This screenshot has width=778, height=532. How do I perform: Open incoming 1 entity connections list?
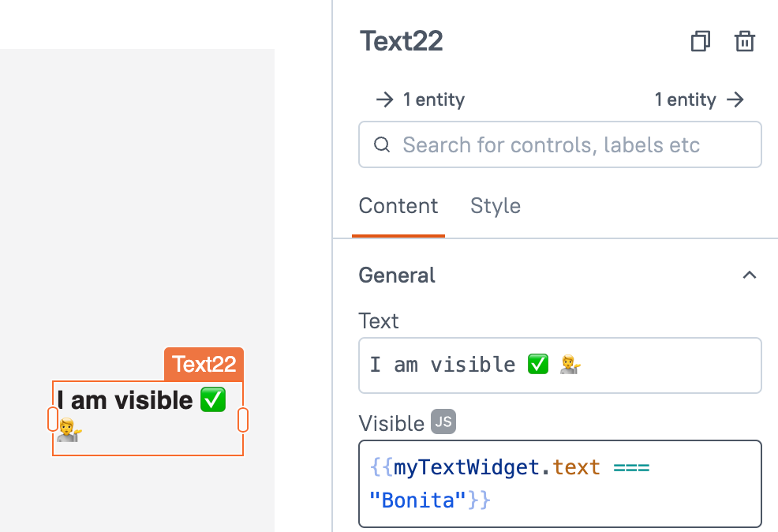coord(420,99)
